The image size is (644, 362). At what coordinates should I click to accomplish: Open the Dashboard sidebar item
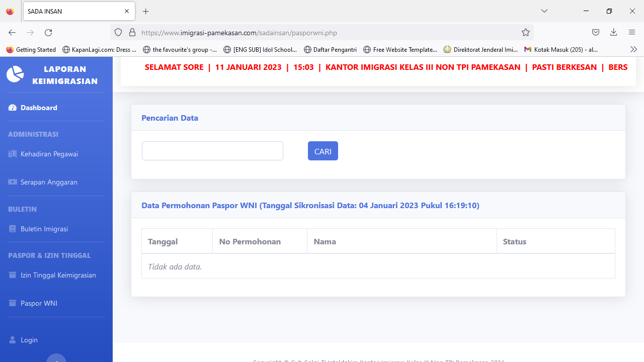[x=38, y=108]
